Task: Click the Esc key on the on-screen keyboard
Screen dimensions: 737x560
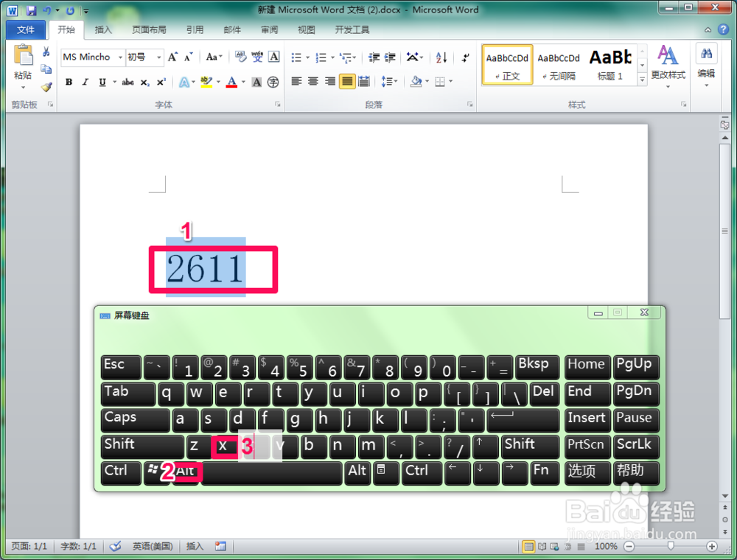Action: click(121, 367)
